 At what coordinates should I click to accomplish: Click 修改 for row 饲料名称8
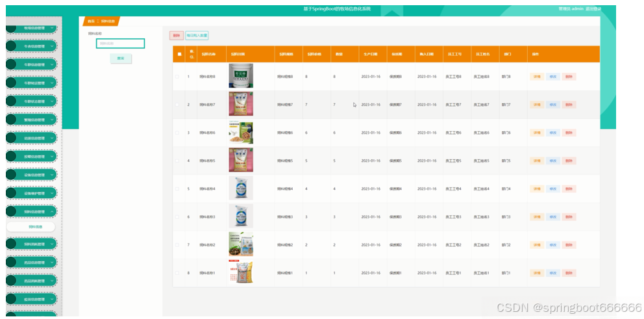(553, 77)
